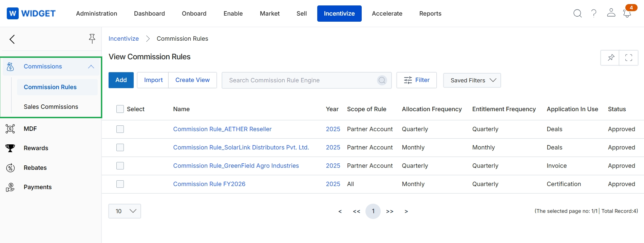
Task: Jump to first page with << button
Action: point(356,211)
